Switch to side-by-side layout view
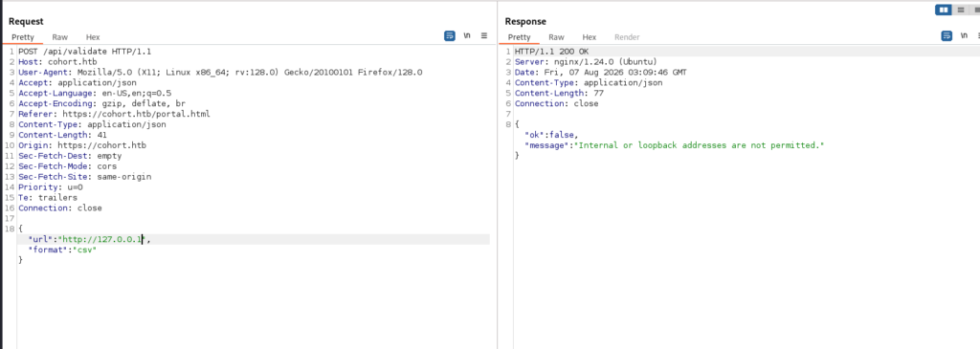The height and width of the screenshot is (349, 980). pos(943,10)
